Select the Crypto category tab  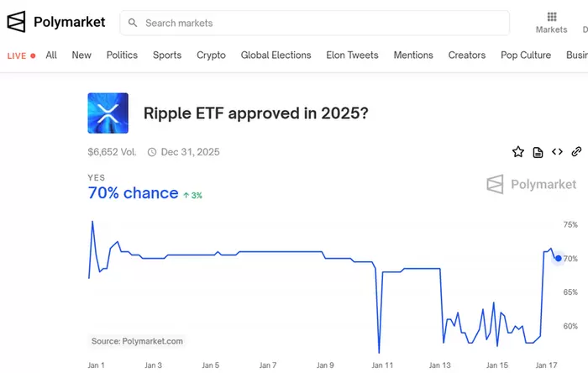pyautogui.click(x=211, y=55)
